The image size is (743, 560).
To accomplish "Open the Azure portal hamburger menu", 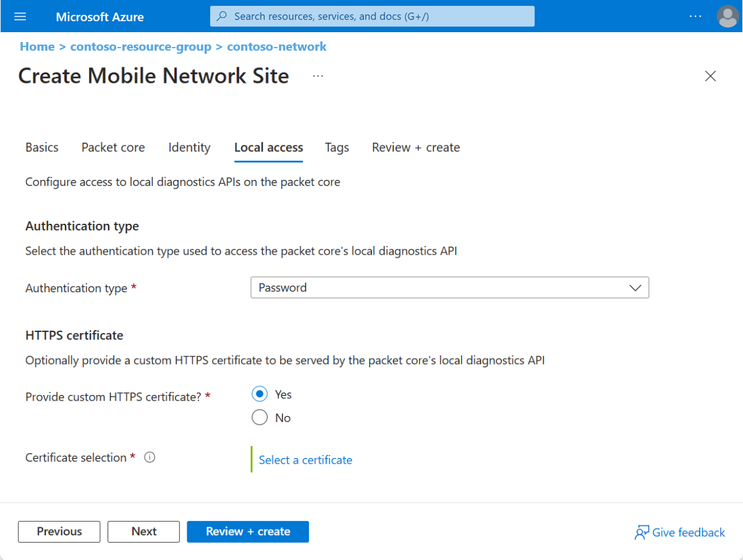I will 20,16.
